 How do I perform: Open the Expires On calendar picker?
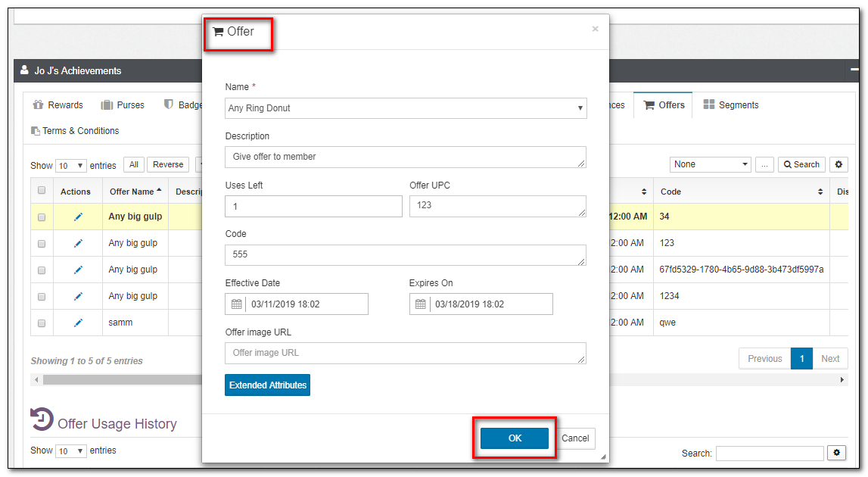point(420,304)
